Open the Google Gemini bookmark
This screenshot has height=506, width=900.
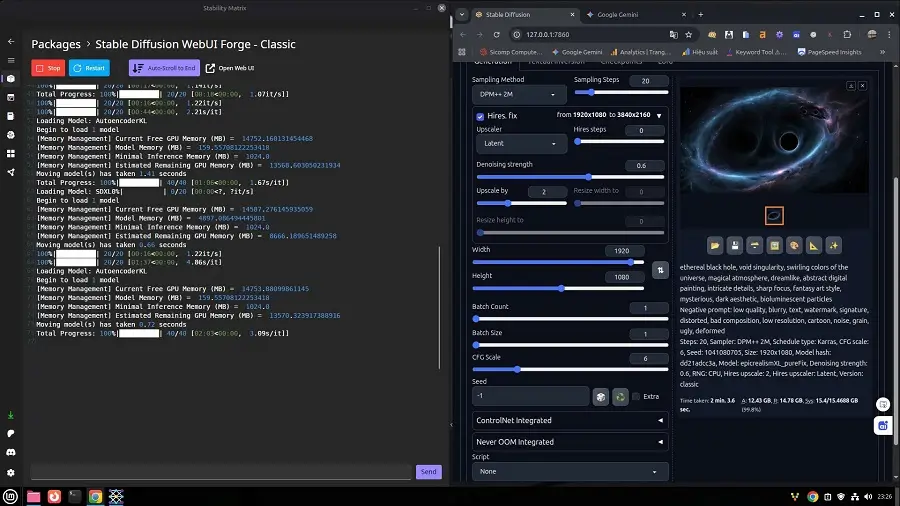click(x=577, y=52)
